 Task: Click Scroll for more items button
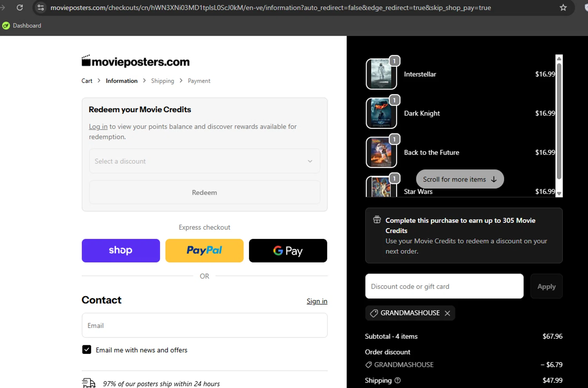(x=460, y=179)
